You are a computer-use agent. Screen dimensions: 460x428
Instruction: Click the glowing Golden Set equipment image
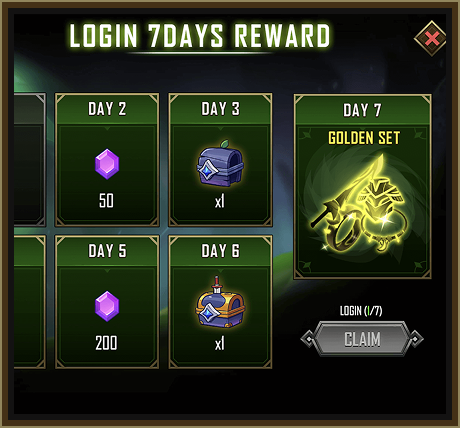point(362,204)
